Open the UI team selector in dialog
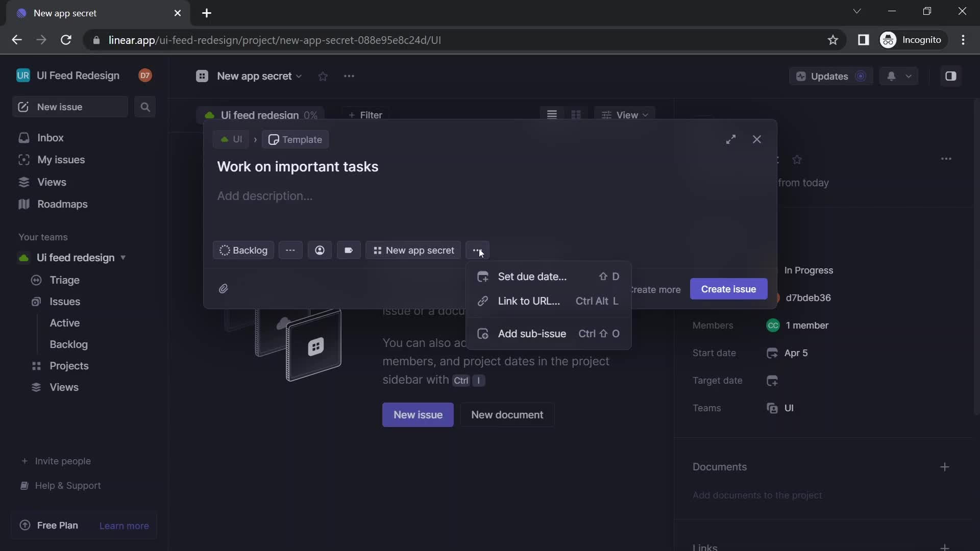980x551 pixels. (231, 140)
